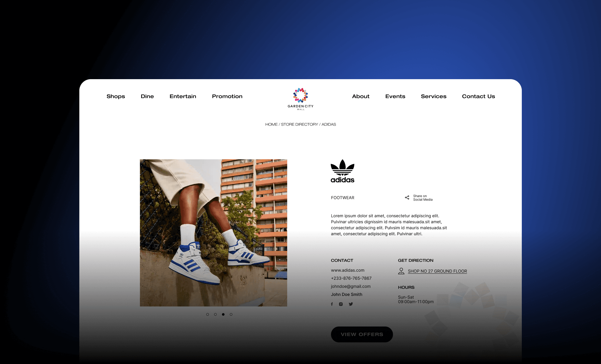Click the location pin icon for directions
Screen dimensions: 601x364
pyautogui.click(x=401, y=271)
